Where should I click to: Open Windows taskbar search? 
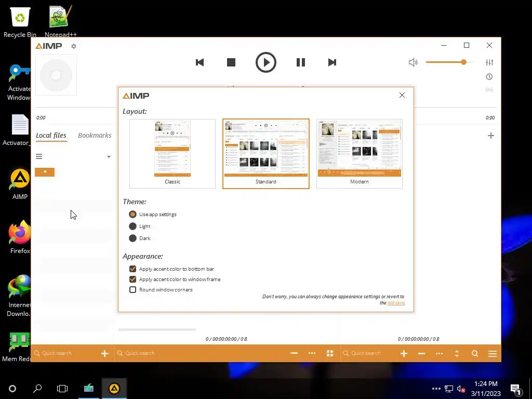tap(37, 389)
